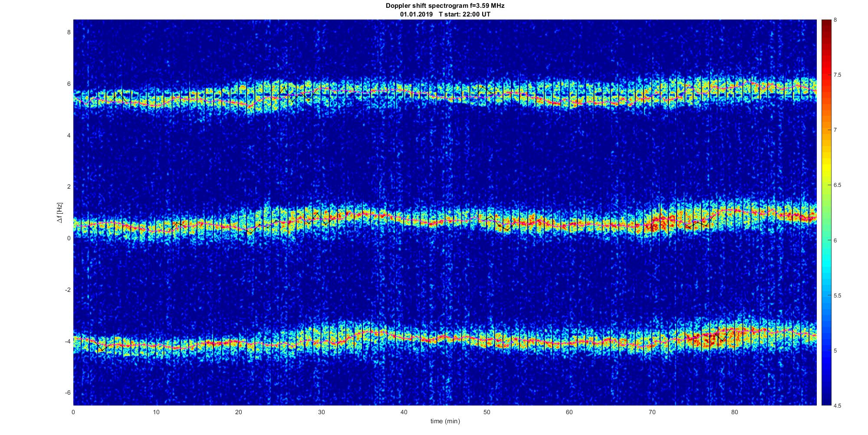Click time-axis tick label "60"

(x=569, y=412)
